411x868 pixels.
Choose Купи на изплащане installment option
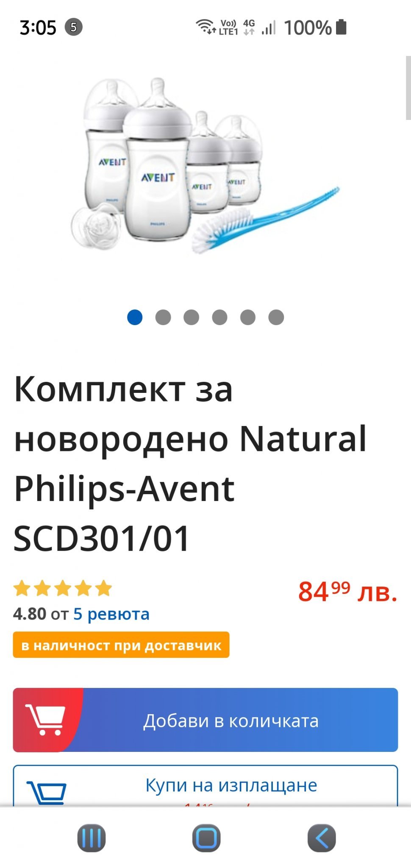pyautogui.click(x=205, y=786)
